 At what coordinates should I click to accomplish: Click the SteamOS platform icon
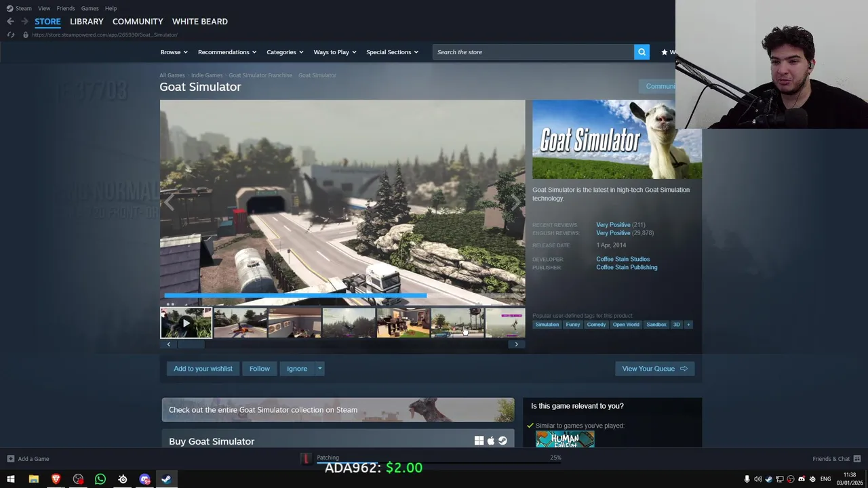click(502, 441)
